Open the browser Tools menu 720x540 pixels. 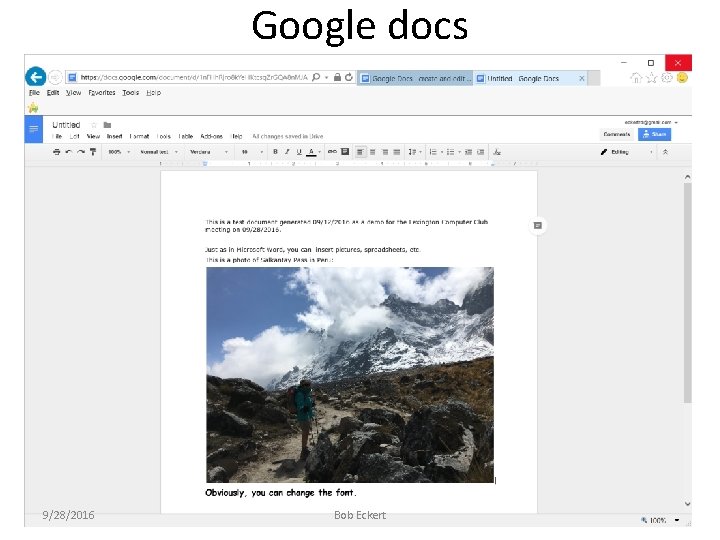[x=130, y=93]
